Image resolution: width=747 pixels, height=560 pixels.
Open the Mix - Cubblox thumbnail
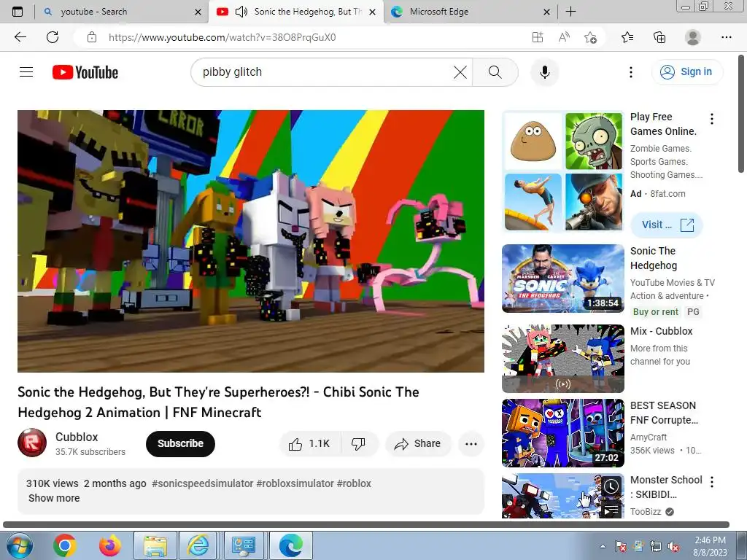point(563,359)
